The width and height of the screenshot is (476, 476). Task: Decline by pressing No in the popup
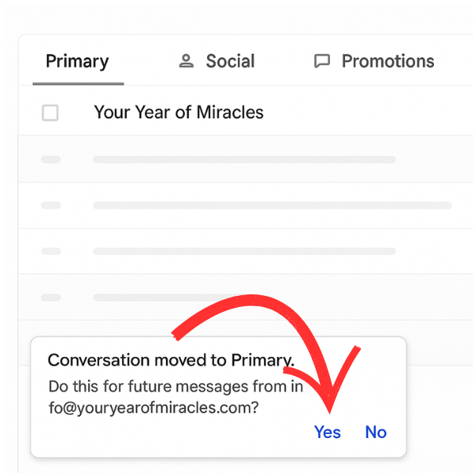pos(375,432)
